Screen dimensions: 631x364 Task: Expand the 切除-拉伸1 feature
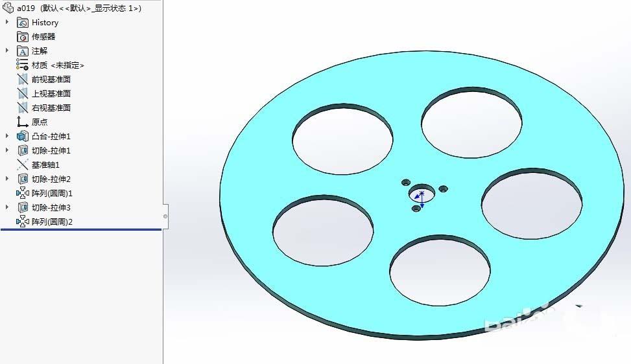click(7, 150)
